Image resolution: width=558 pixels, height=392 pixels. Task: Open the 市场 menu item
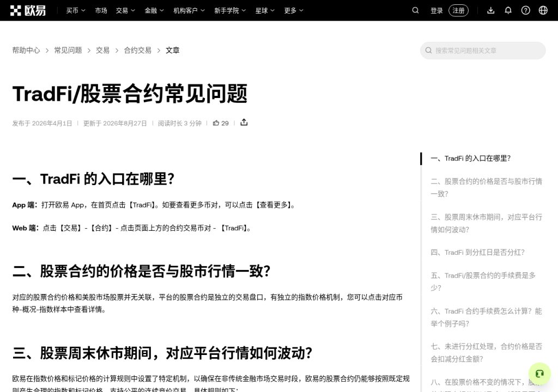pos(101,11)
